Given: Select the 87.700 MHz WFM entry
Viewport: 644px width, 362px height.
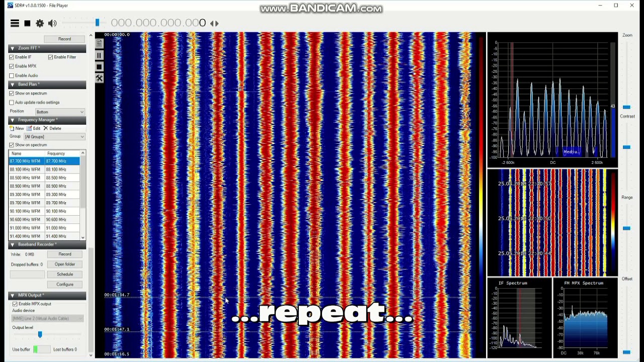Looking at the screenshot, I should [44, 161].
